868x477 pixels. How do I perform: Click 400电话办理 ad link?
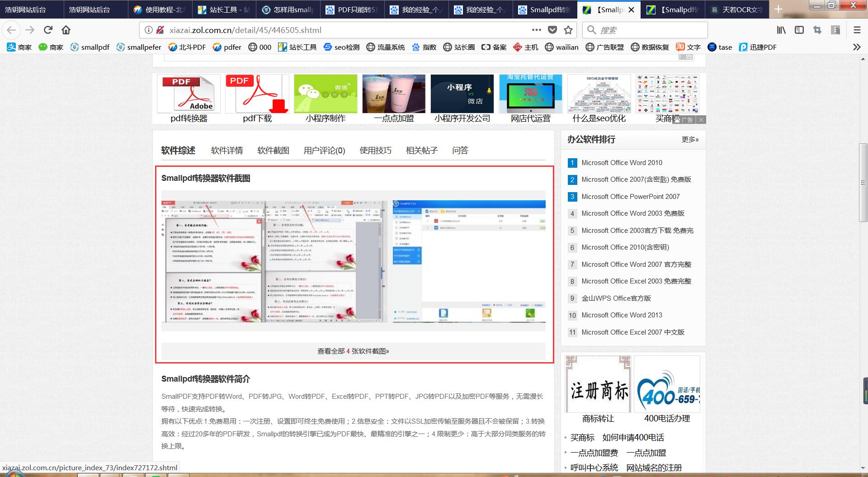click(x=667, y=419)
